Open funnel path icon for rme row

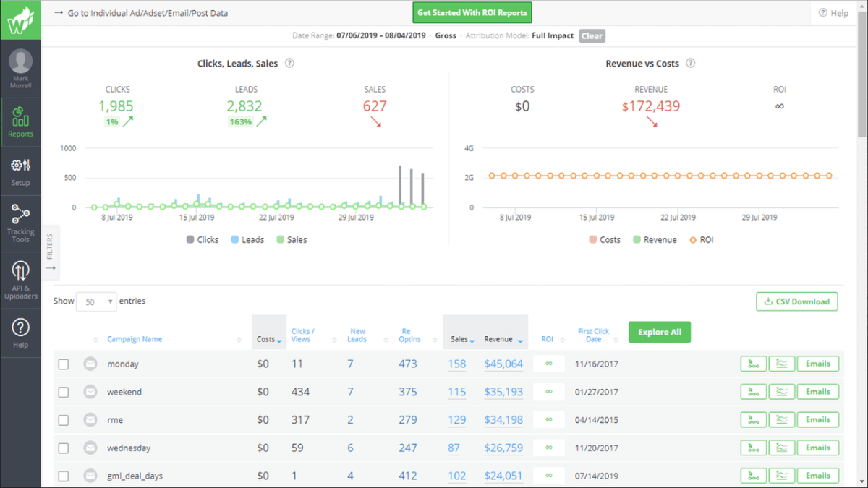(753, 419)
